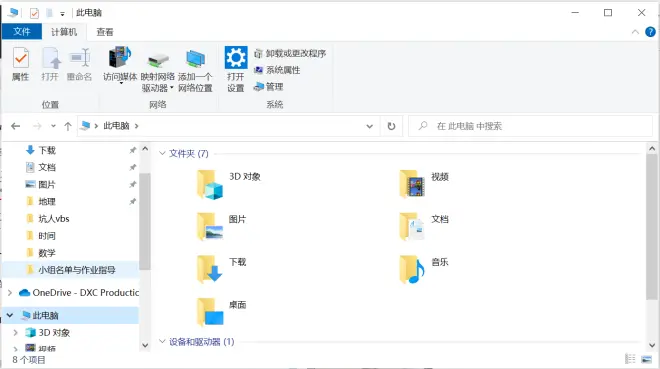This screenshot has width=660, height=369.
Task: Select the 图片 folder icon in content
Action: [210, 226]
